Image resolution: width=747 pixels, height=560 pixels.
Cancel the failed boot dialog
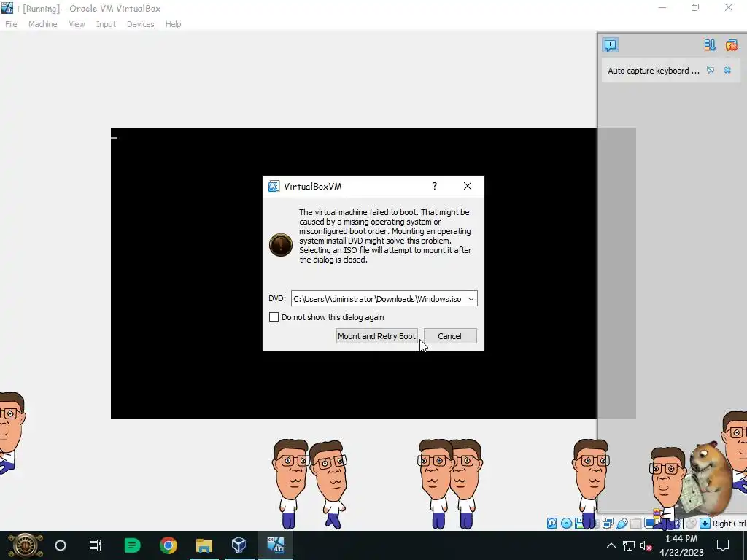coord(449,336)
